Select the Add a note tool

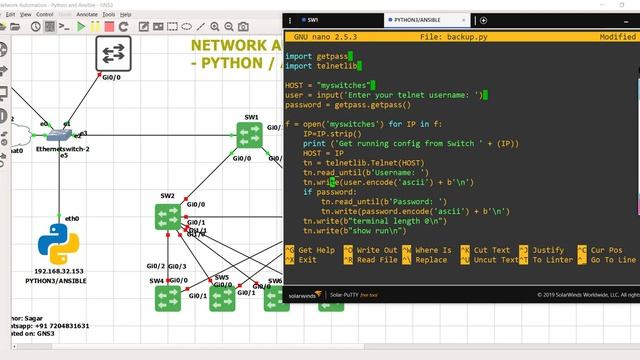(x=144, y=27)
